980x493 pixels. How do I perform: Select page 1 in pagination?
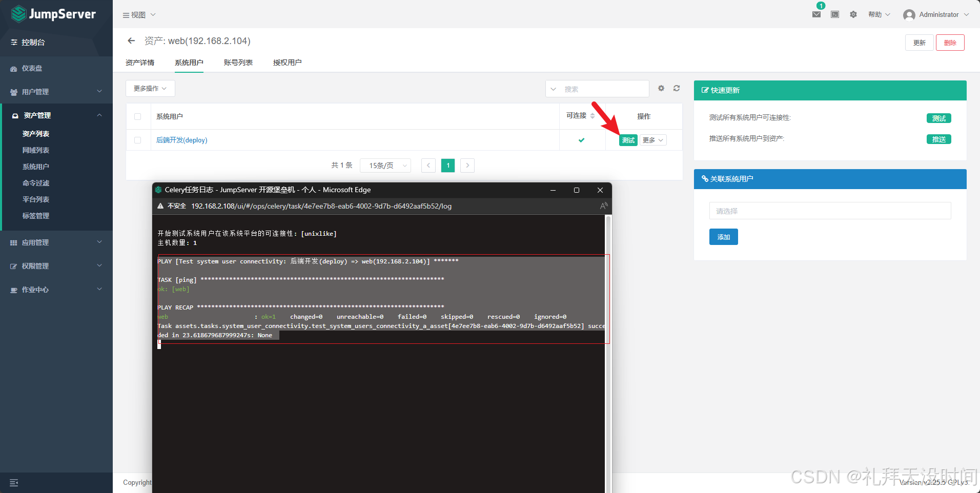pyautogui.click(x=448, y=166)
